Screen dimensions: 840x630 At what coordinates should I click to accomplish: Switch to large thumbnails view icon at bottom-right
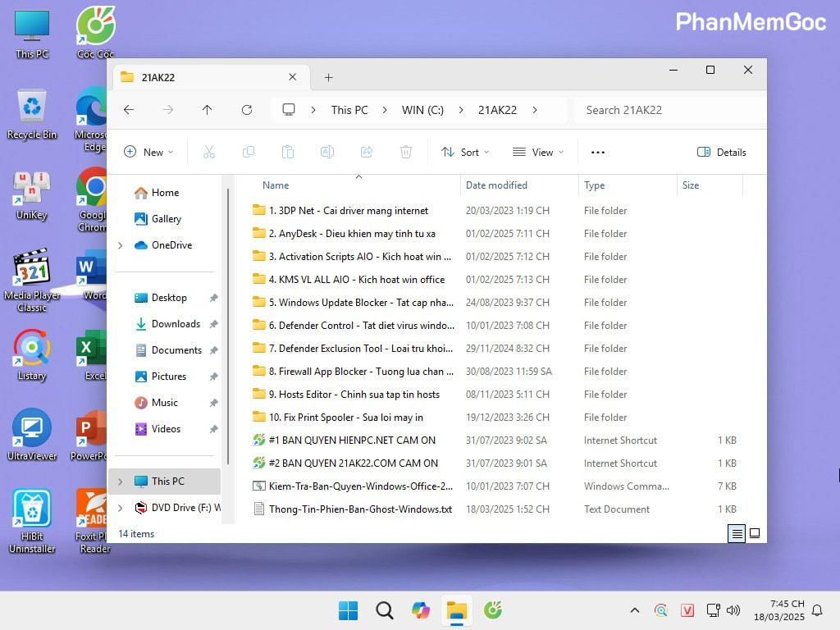[x=755, y=533]
